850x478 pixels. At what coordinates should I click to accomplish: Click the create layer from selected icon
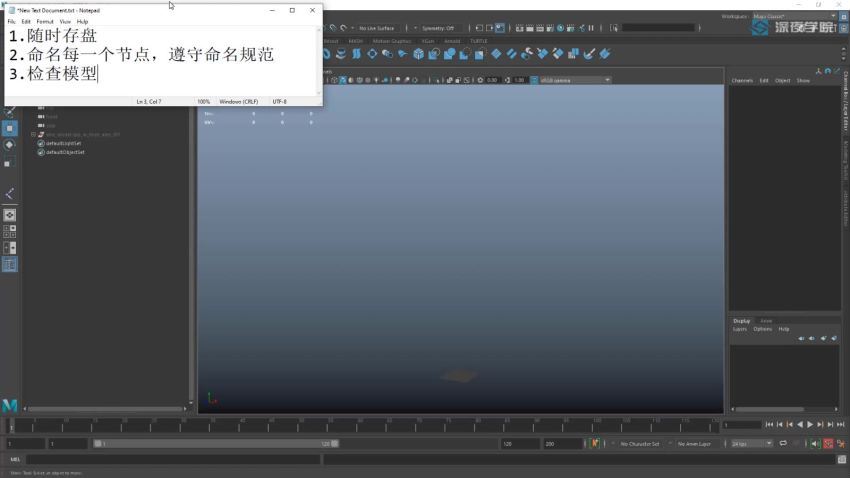coord(834,338)
